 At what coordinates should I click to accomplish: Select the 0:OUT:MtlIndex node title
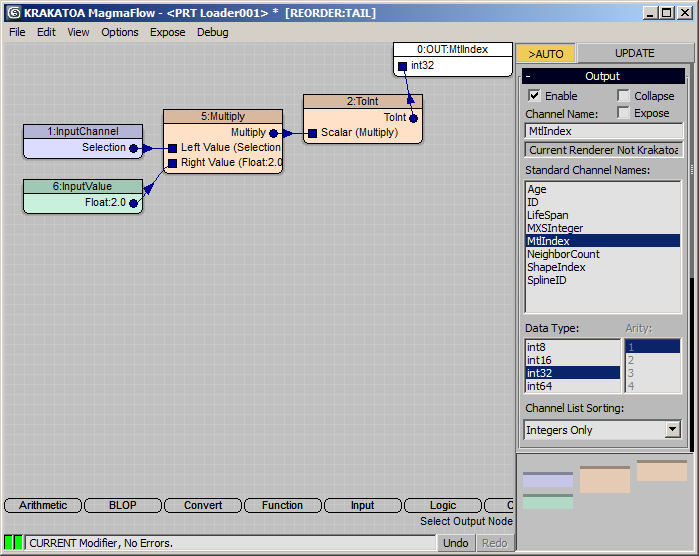pos(452,49)
